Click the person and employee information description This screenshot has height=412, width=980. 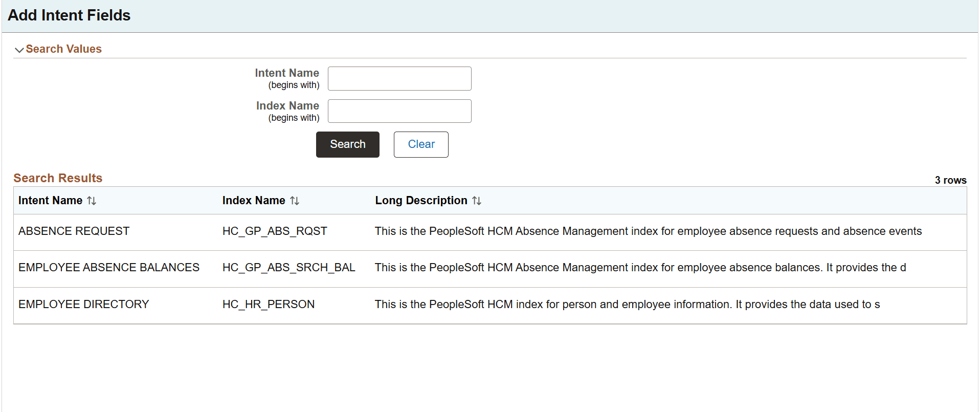coord(627,305)
